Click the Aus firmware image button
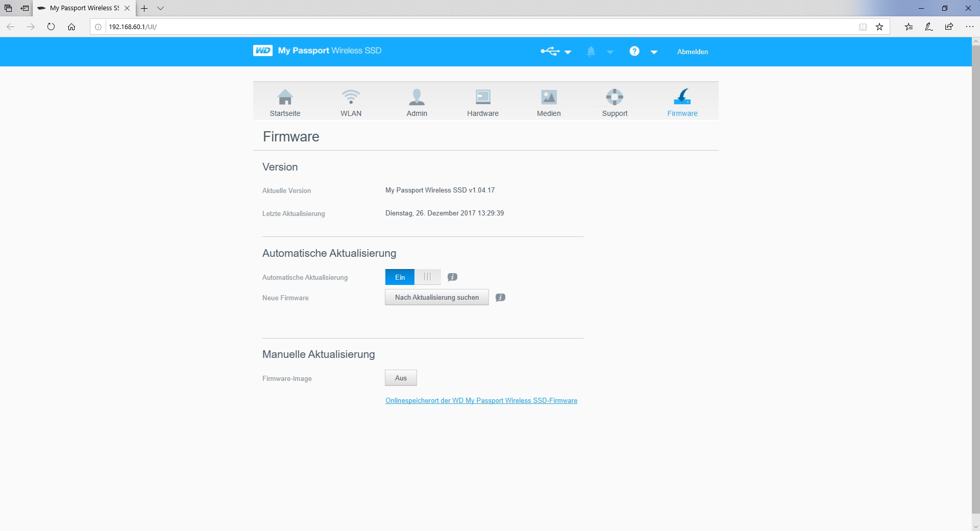 point(401,378)
